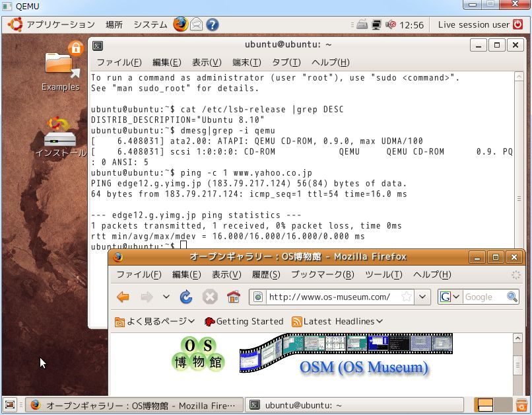Go forward in Firefox
This screenshot has height=415, width=532.
point(147,297)
